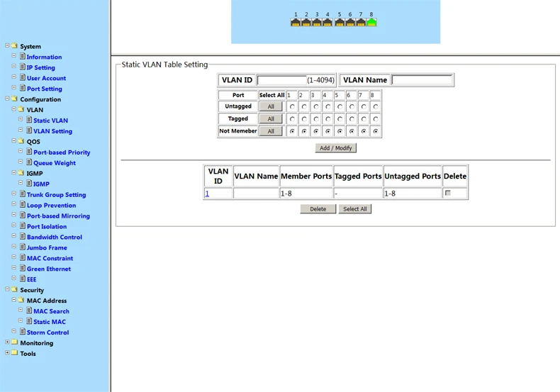Collapse the MAC Address tree node
The height and width of the screenshot is (392, 560).
point(14,300)
